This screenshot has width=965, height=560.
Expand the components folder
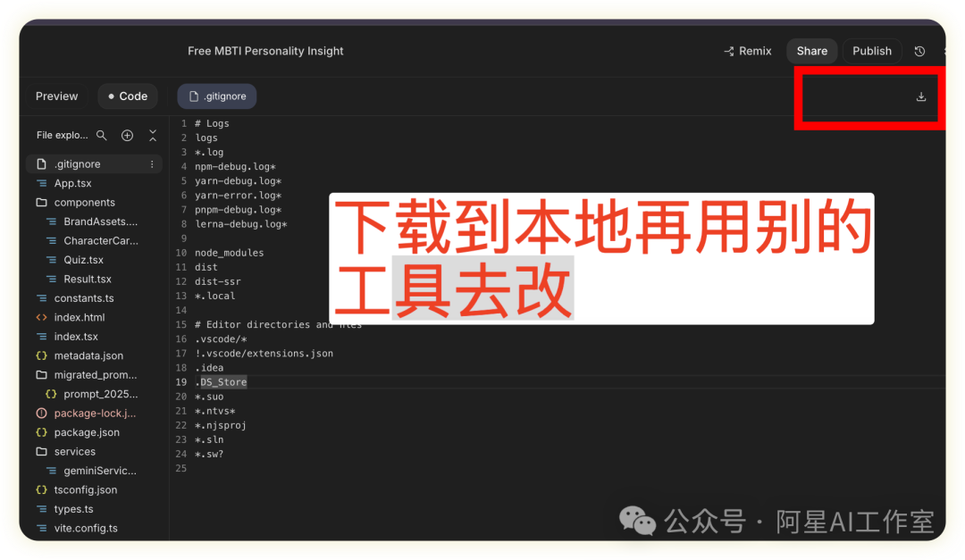coord(84,203)
